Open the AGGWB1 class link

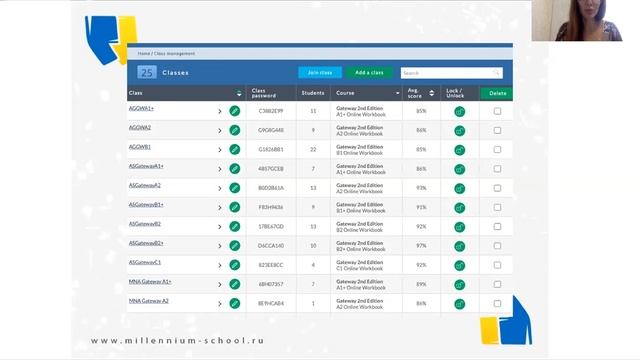(x=140, y=147)
